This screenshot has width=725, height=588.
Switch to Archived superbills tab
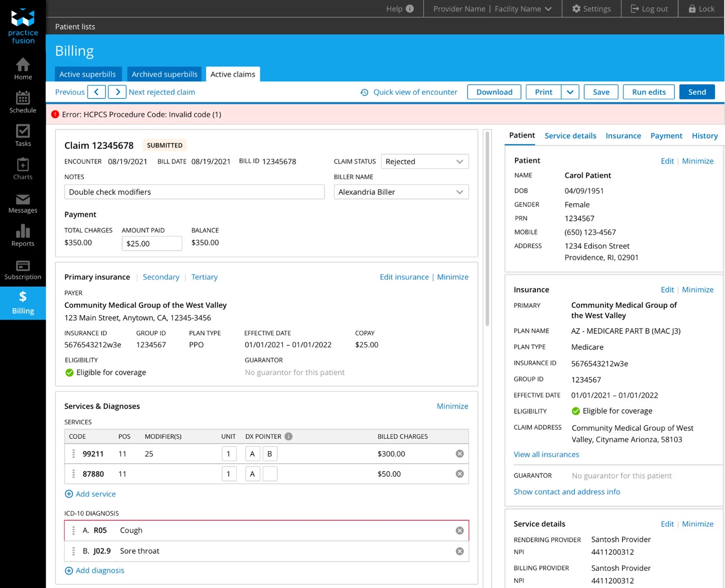point(165,74)
